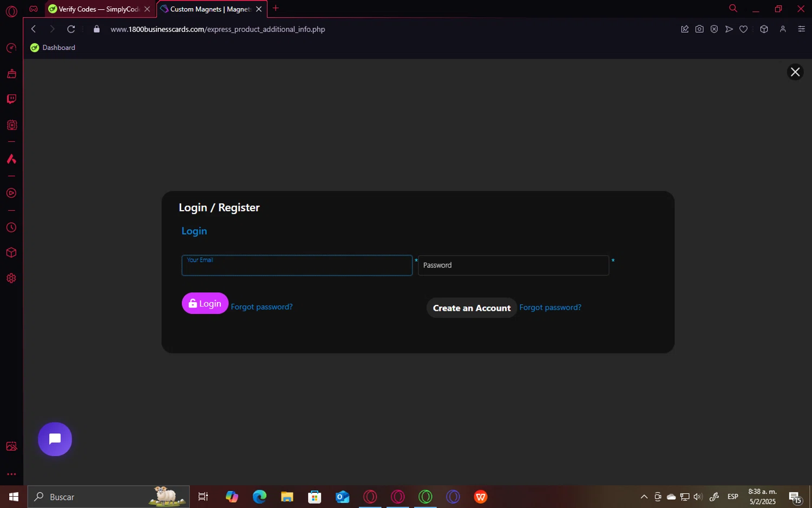
Task: Click the edit page toolbar icon
Action: click(x=685, y=29)
